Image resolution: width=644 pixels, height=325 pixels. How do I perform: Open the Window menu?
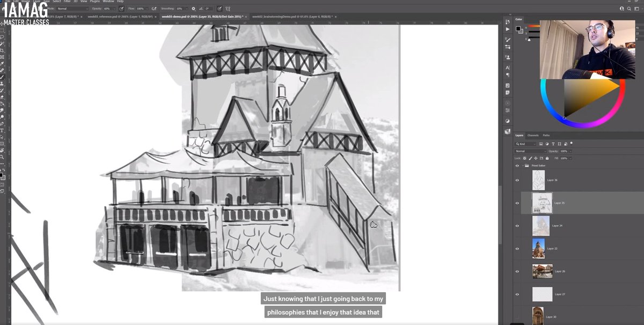point(108,2)
